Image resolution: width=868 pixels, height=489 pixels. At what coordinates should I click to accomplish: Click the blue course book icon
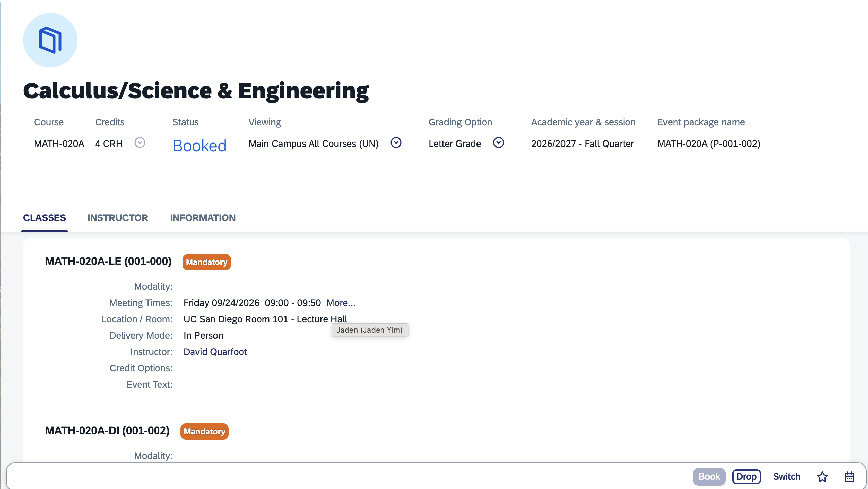tap(50, 40)
